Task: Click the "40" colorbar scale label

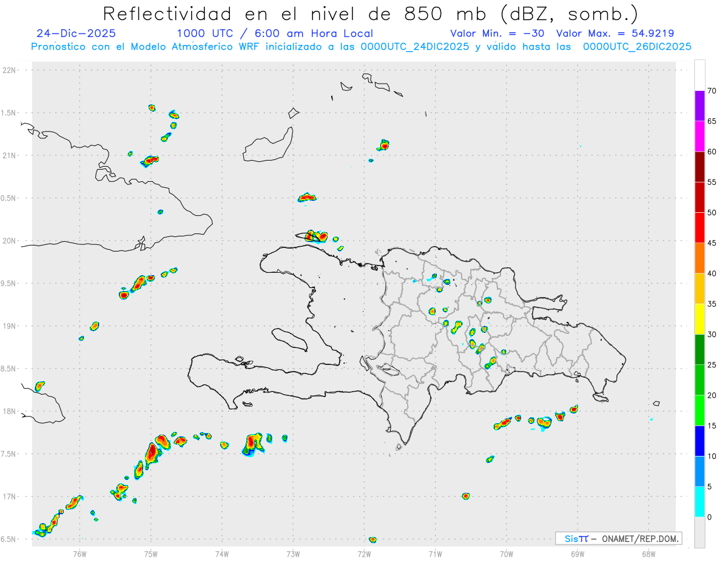Action: click(x=712, y=273)
